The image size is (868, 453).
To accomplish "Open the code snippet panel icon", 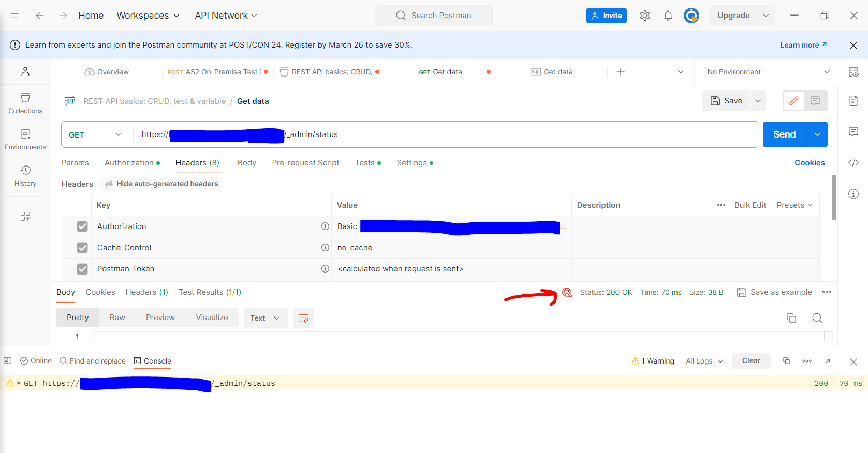I will (x=853, y=163).
